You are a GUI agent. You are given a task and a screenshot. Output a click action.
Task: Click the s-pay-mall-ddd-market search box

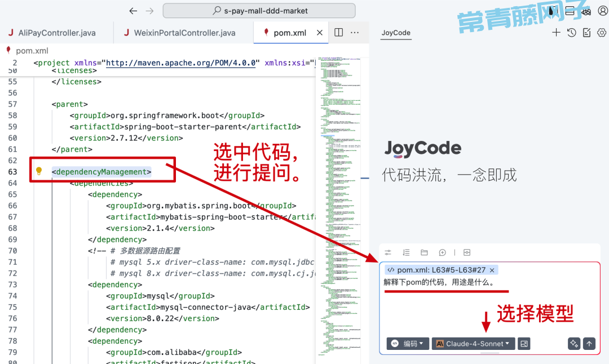coord(259,11)
